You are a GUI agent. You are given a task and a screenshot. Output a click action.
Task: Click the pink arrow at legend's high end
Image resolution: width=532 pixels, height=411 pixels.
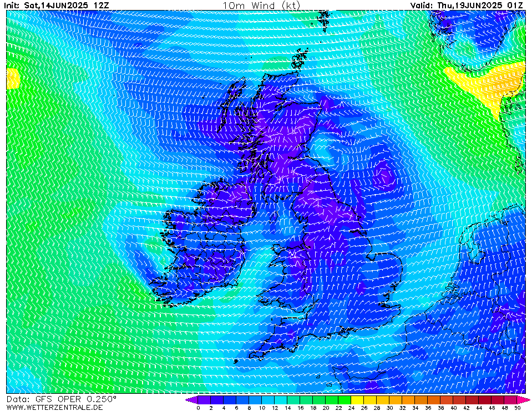tap(524, 400)
